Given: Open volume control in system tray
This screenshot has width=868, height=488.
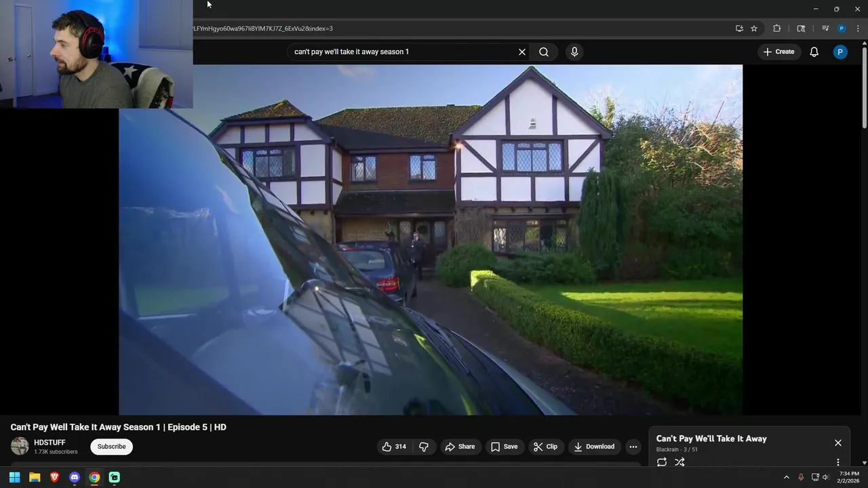Looking at the screenshot, I should (x=825, y=477).
